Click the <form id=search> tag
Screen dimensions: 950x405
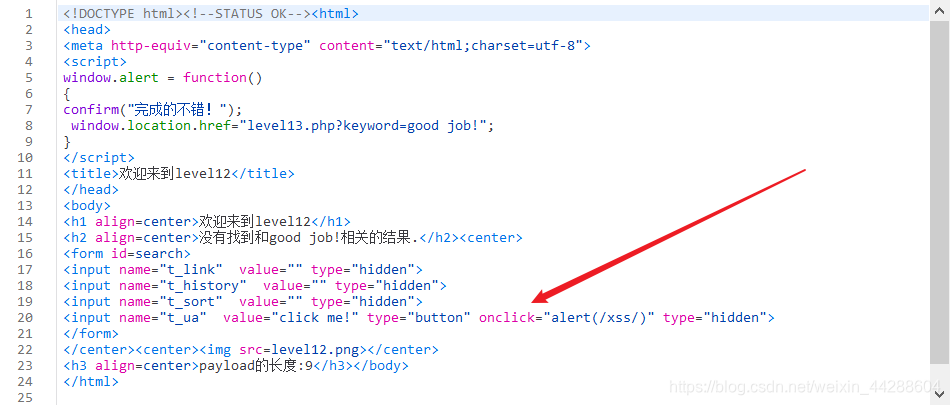(x=127, y=253)
